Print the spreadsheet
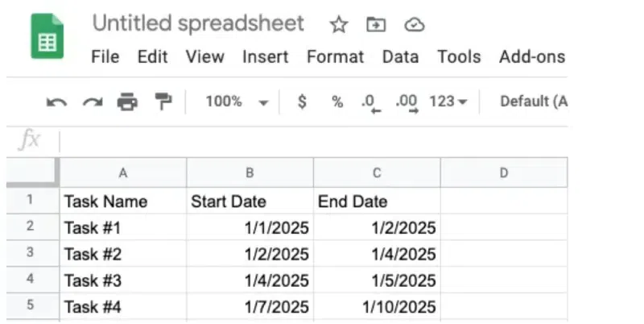 coord(127,102)
